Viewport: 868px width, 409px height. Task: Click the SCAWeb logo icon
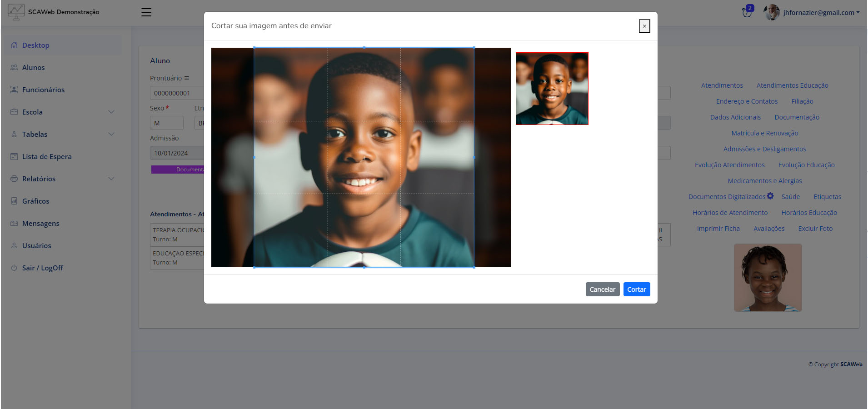coord(16,12)
